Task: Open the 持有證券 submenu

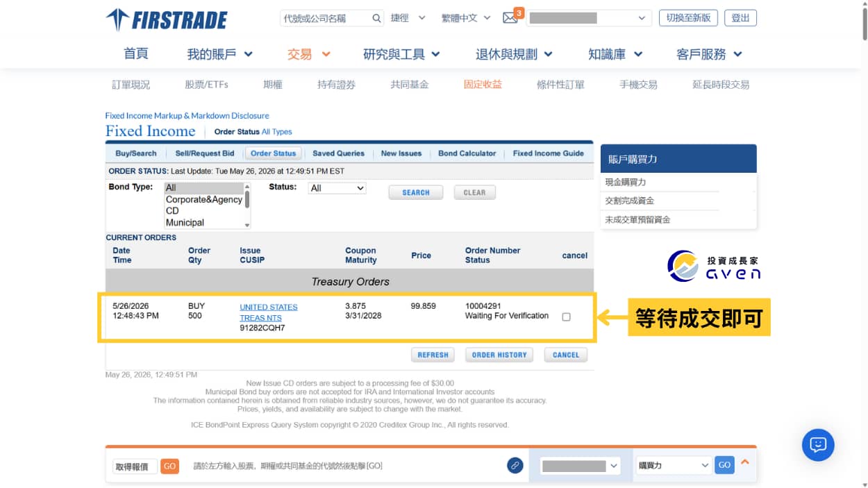Action: tap(336, 85)
